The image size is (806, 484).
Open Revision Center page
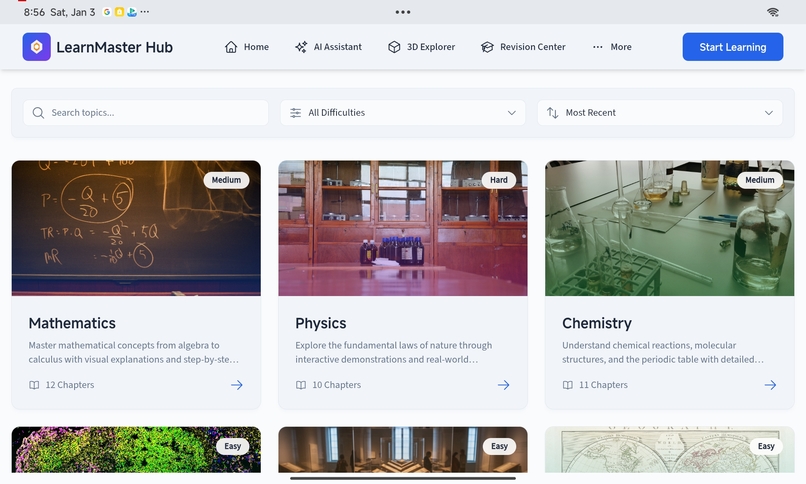click(523, 47)
